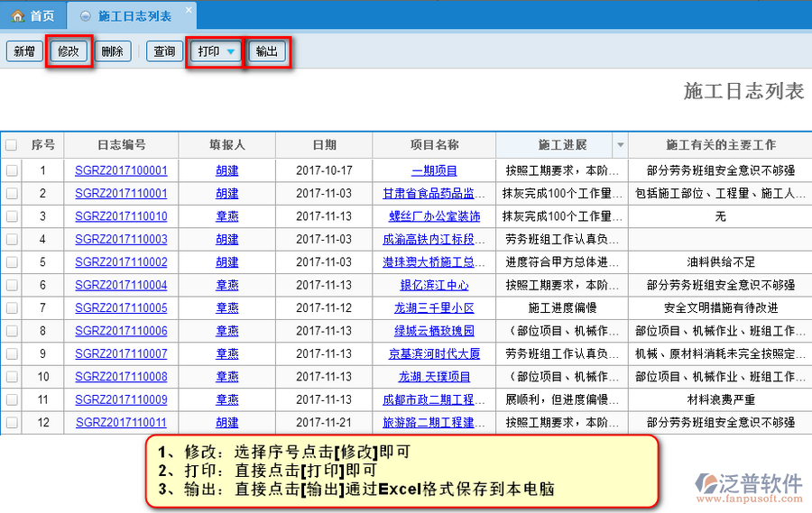The width and height of the screenshot is (812, 513).
Task: Expand the 打印 dropdown arrow
Action: coord(231,52)
